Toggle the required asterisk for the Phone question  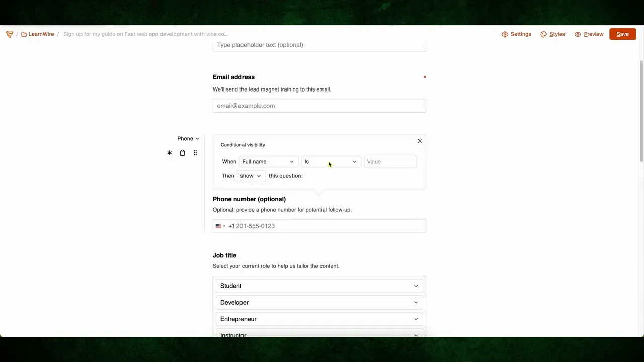pos(169,153)
